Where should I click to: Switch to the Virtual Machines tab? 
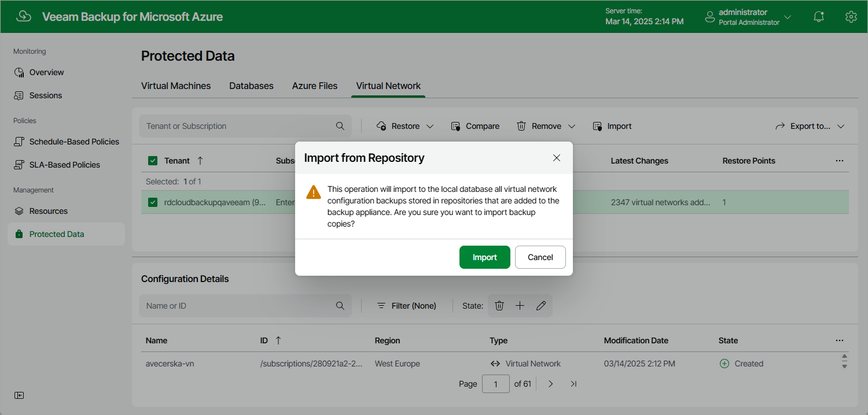[x=176, y=86]
